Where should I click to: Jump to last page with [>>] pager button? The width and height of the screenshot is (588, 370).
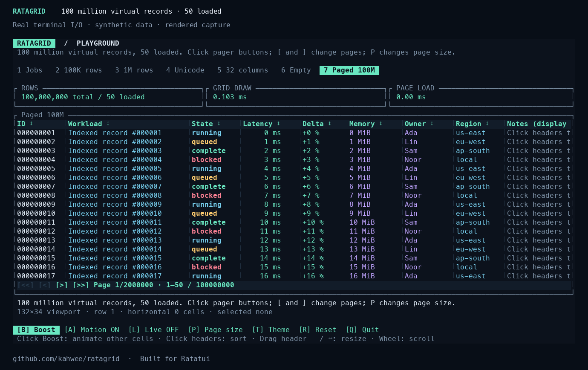point(81,285)
